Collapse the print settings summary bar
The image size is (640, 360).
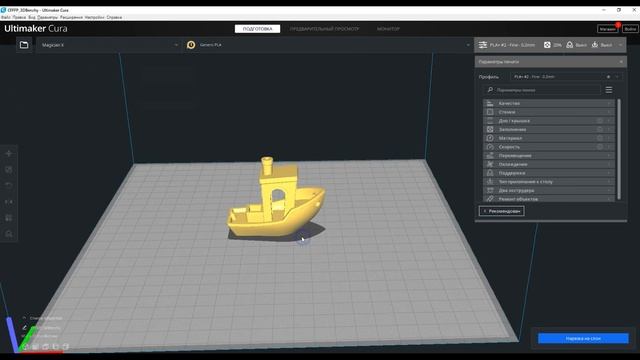pos(550,45)
